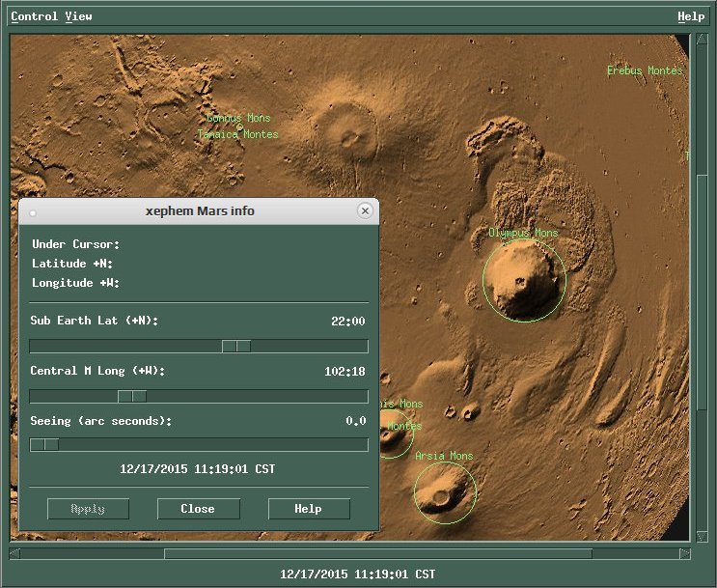Click the vertical scrollbar down arrow

tap(702, 536)
